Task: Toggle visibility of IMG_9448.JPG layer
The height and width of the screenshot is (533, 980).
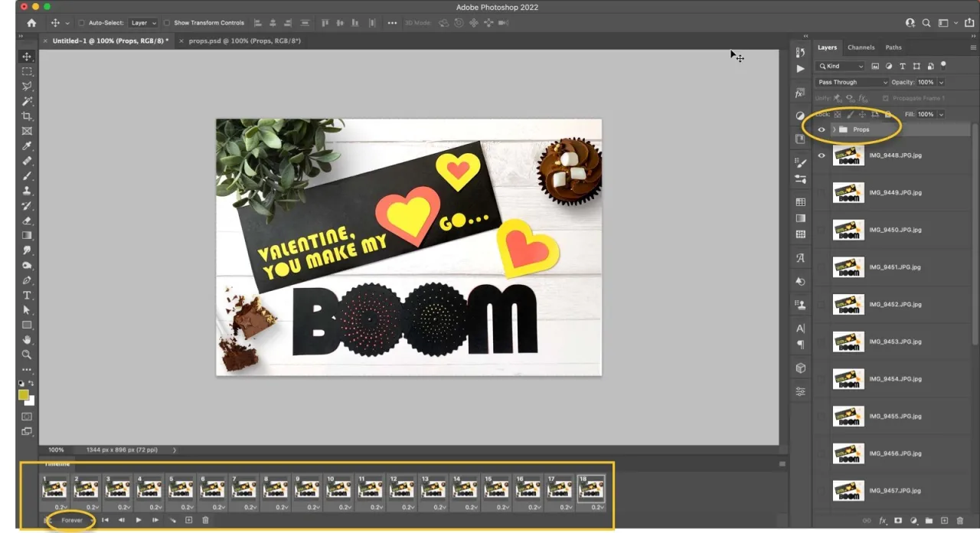Action: click(x=822, y=155)
